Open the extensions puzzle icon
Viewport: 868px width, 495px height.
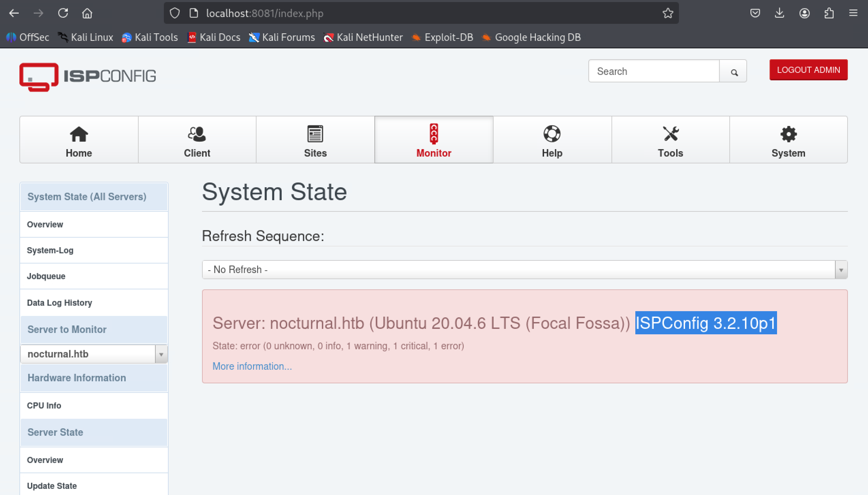tap(829, 13)
